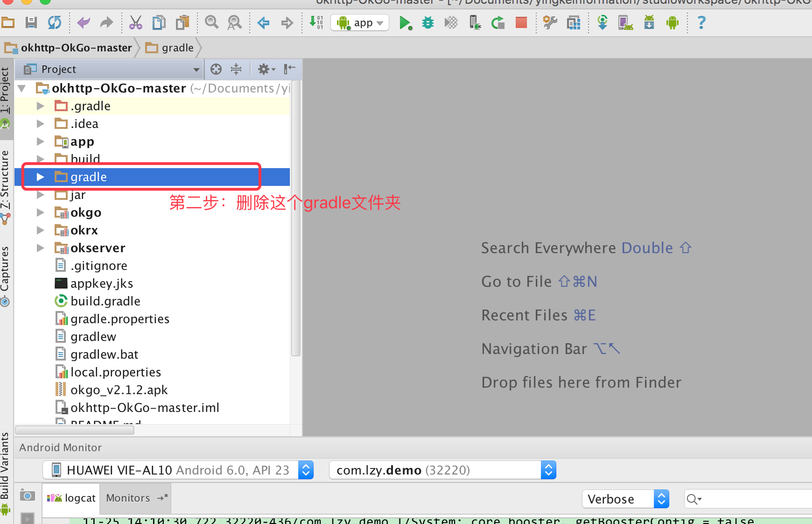Open Project panel gear settings
The image size is (812, 524).
pos(266,69)
